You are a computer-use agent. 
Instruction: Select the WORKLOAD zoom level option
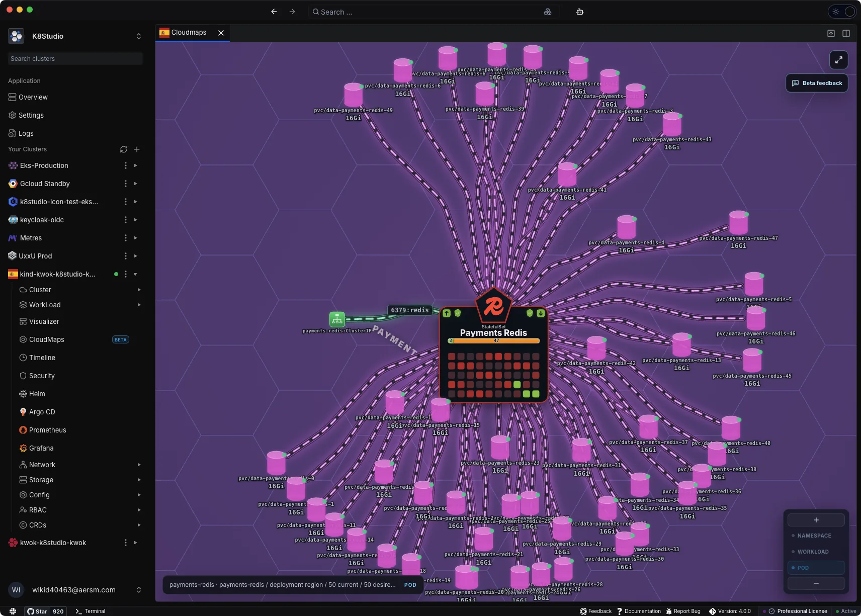tap(816, 552)
